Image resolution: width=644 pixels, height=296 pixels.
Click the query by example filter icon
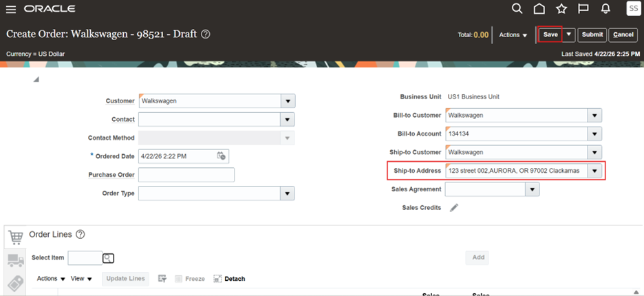coord(162,279)
